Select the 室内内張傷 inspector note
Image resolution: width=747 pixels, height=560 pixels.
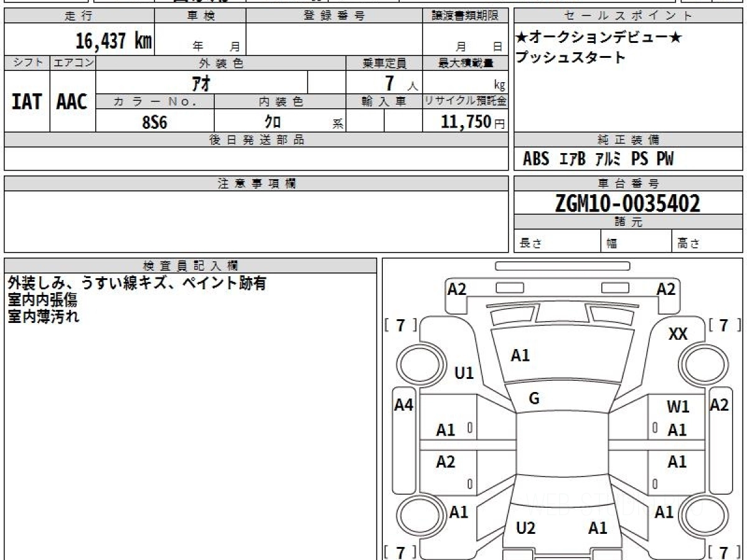[43, 300]
